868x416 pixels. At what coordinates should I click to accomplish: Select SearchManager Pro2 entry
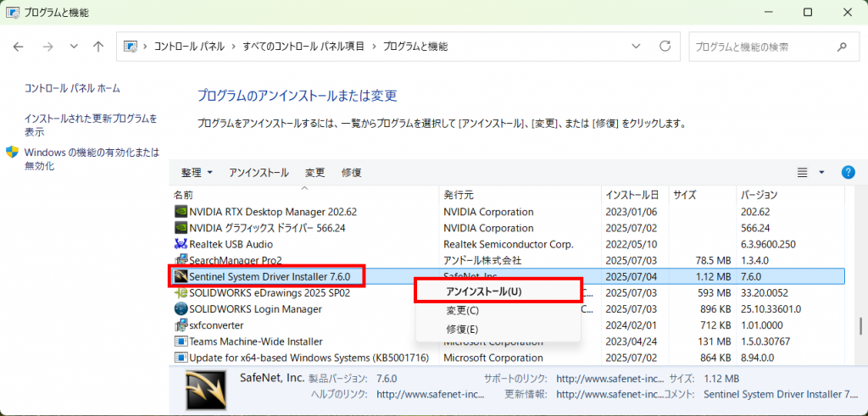click(236, 260)
